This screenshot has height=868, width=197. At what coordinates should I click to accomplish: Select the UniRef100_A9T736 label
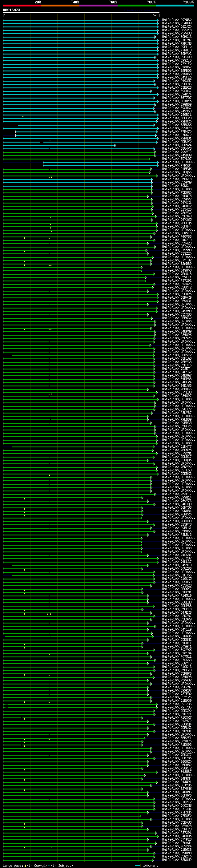click(x=176, y=704)
